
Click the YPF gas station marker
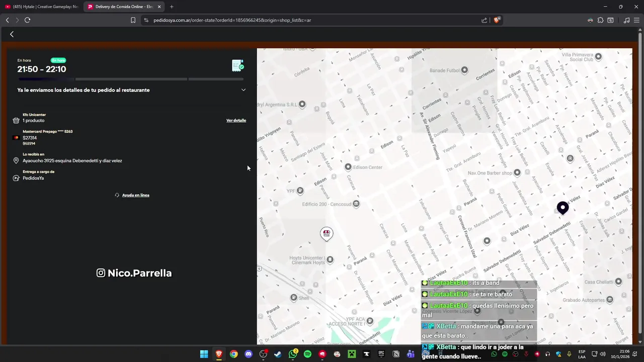click(300, 191)
